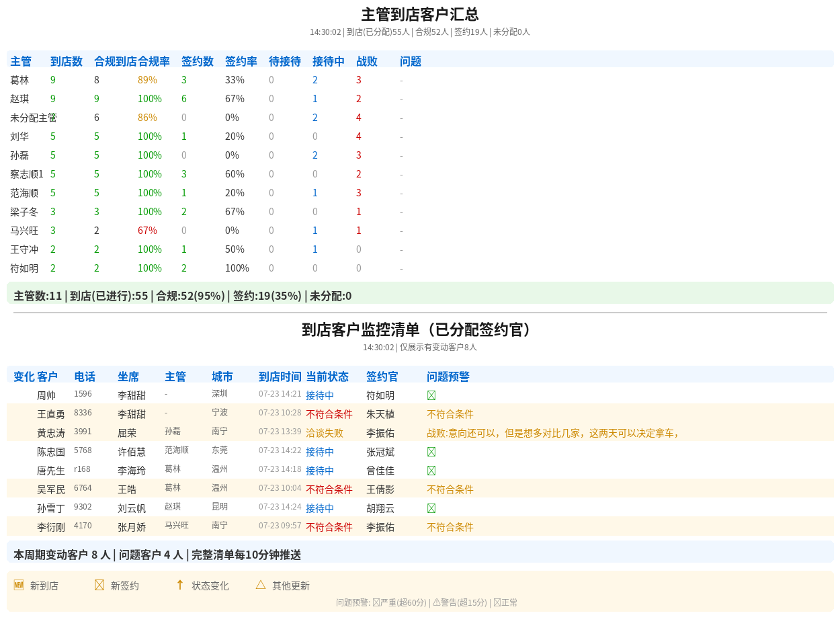Viewport: 840px width, 640px height.
Task: Click the 50% signing rate value
Action: 235,249
